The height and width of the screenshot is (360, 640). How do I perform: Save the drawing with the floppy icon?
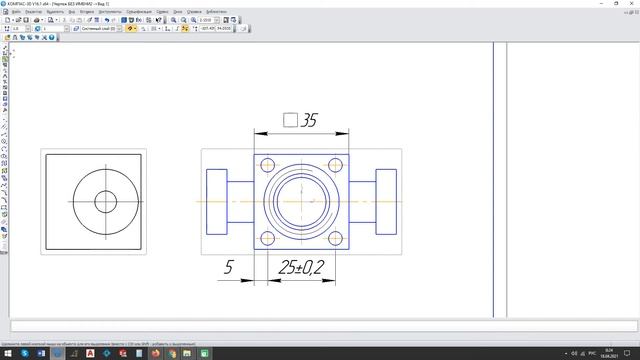click(x=26, y=20)
